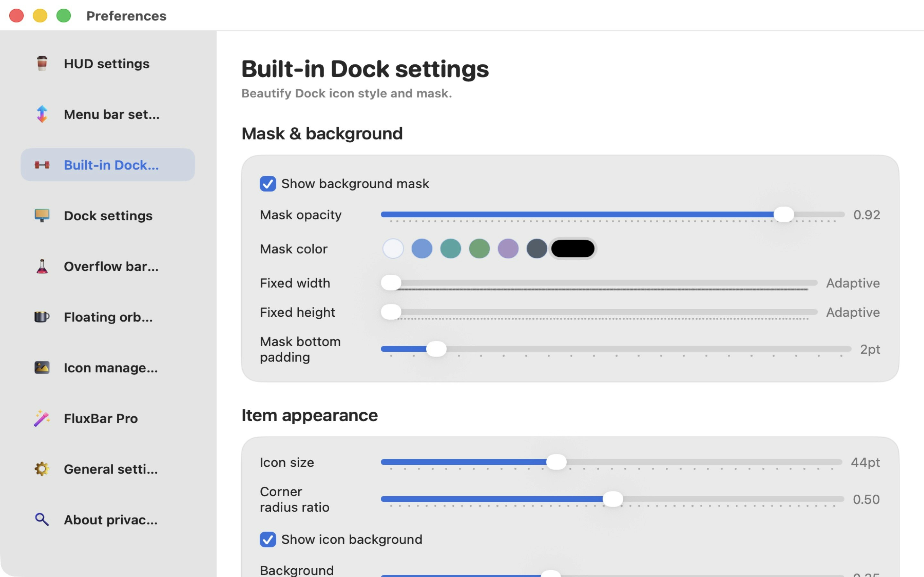The height and width of the screenshot is (577, 924).
Task: Open the About privacy page
Action: tap(111, 519)
